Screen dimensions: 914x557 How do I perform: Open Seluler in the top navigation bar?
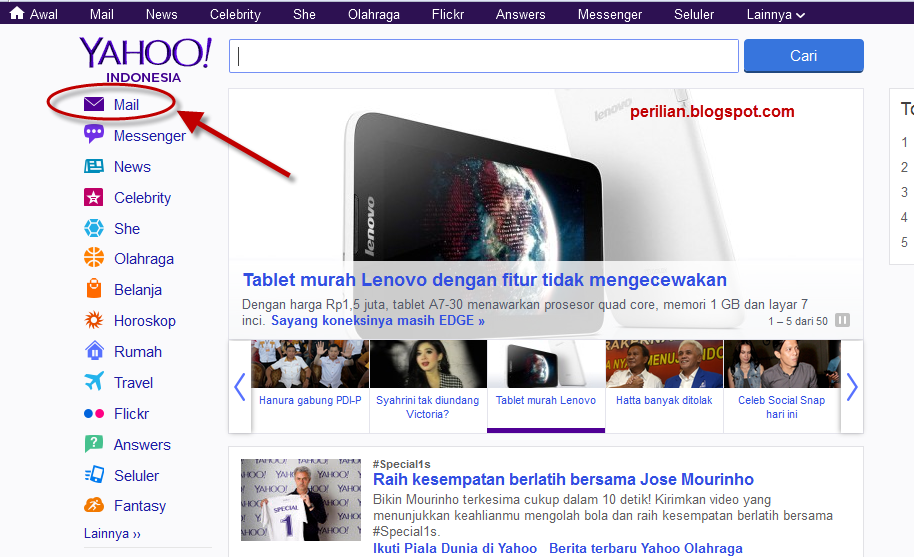pyautogui.click(x=694, y=15)
